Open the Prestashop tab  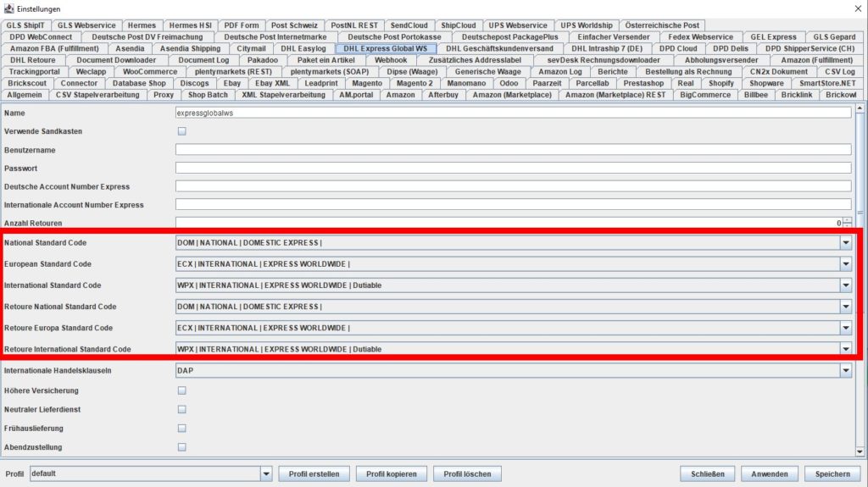click(643, 83)
